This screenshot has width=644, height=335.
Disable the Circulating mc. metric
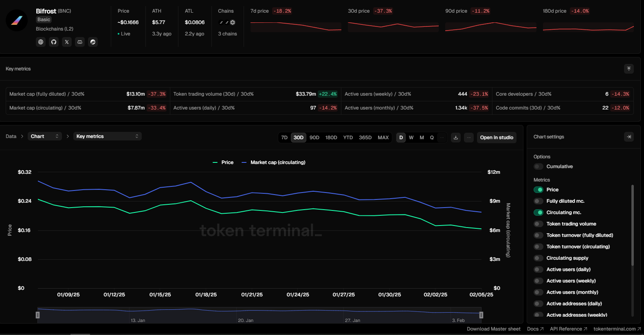[538, 212]
